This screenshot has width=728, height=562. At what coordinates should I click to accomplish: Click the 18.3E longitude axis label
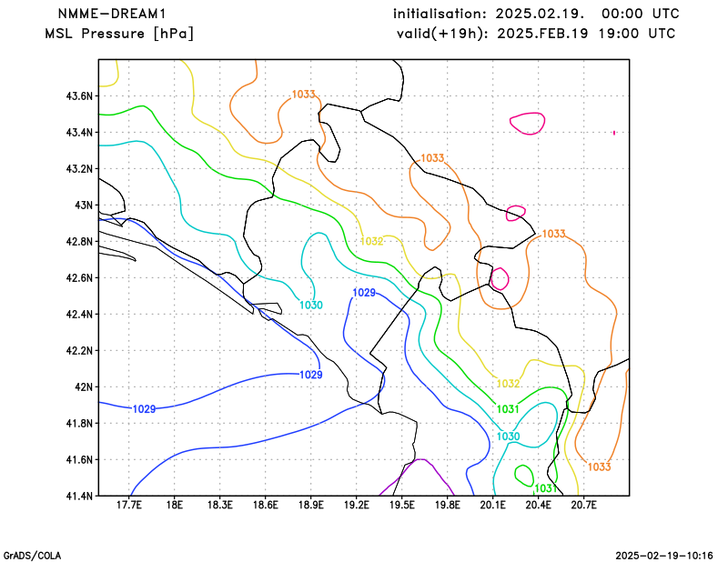[220, 505]
